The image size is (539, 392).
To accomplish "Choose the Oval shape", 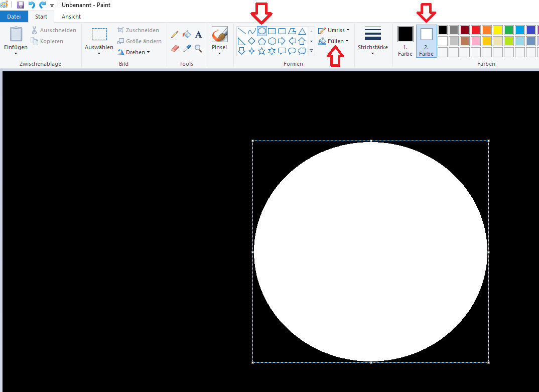I will pos(262,31).
